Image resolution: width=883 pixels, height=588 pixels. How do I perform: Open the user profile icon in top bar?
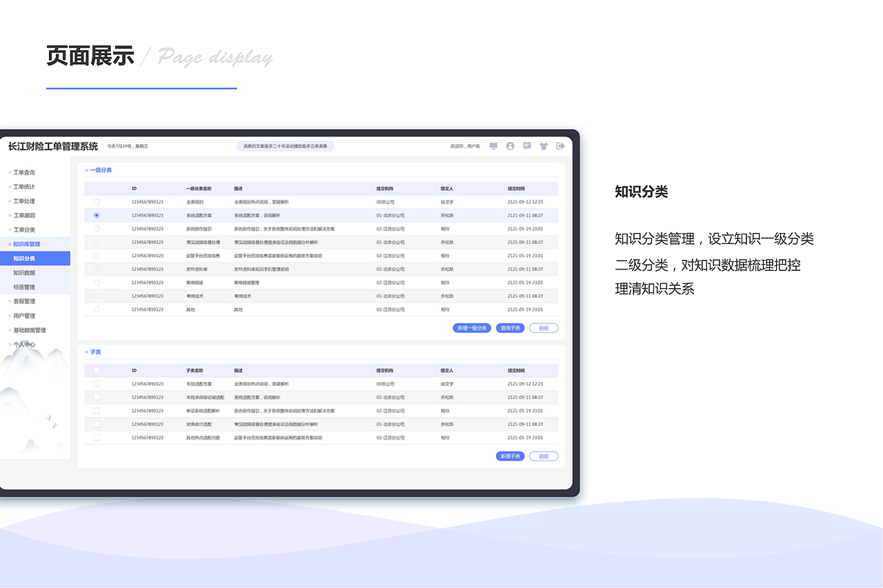click(x=509, y=145)
